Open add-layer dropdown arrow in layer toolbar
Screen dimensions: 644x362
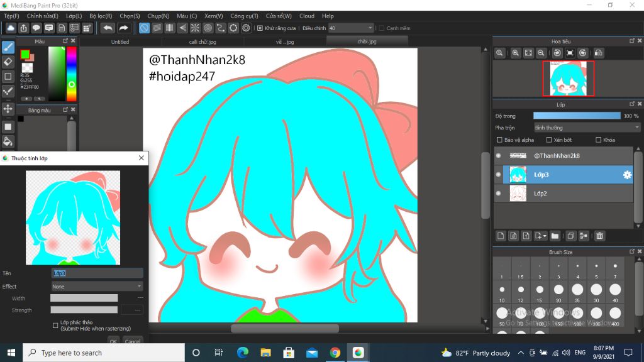[x=545, y=236]
